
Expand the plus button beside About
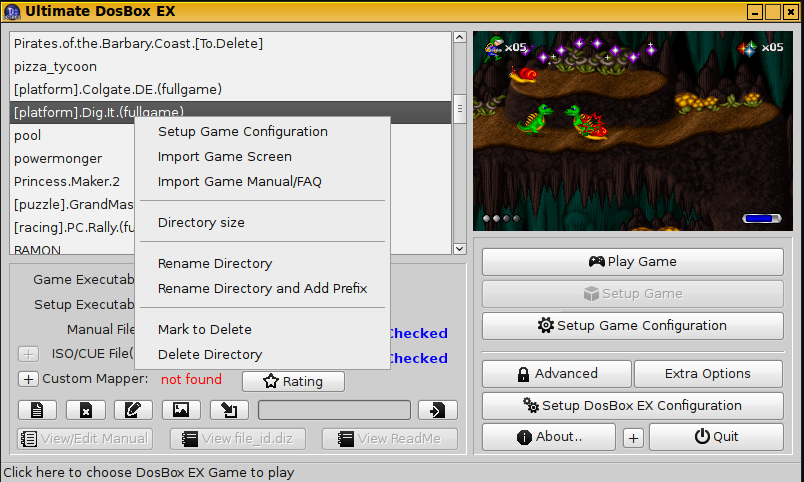[x=633, y=438]
